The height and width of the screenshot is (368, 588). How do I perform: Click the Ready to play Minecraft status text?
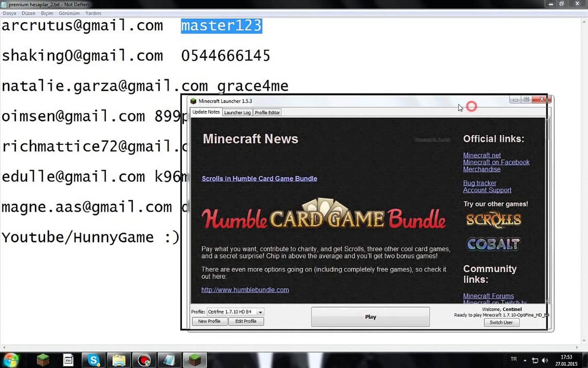tap(502, 315)
